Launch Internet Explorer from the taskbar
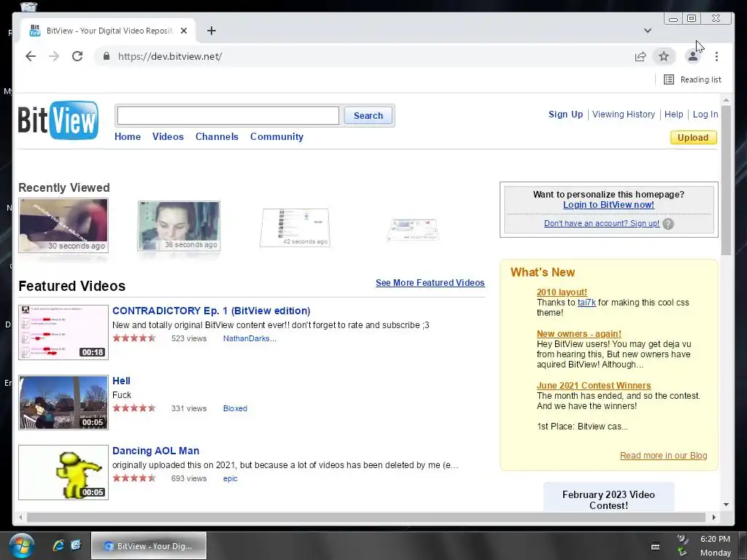Screen dimensions: 747x560 (x=58, y=545)
